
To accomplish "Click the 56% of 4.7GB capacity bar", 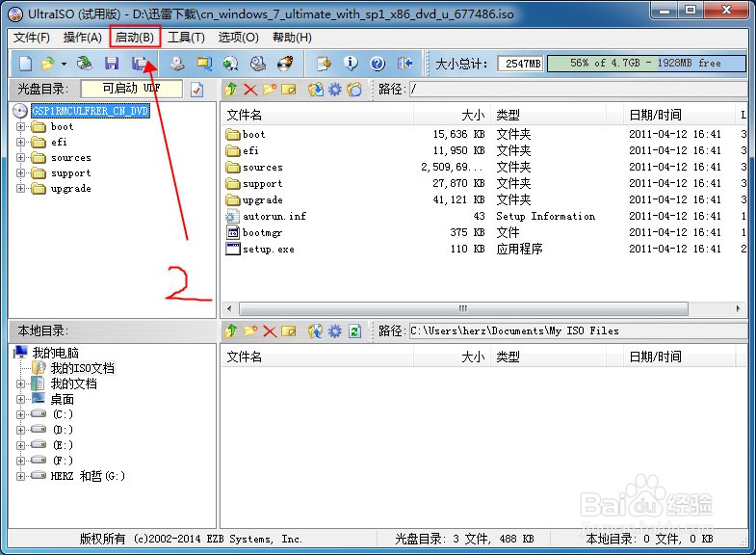I will tap(646, 64).
